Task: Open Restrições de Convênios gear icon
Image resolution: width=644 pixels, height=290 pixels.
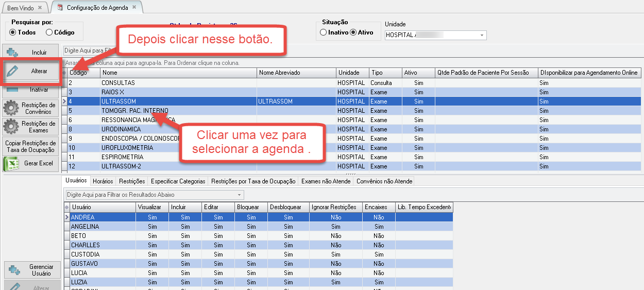Action: pos(11,108)
